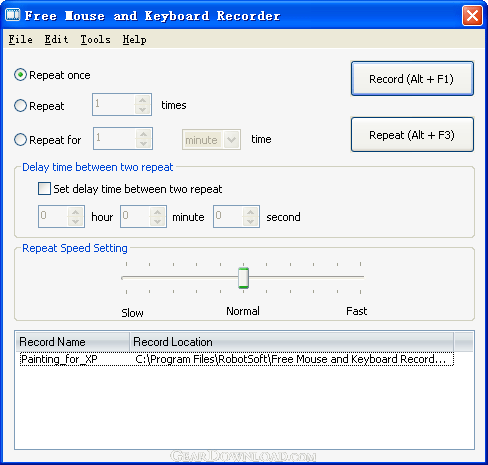Image resolution: width=488 pixels, height=465 pixels.
Task: Click the Repeat (Alt + F3) button
Action: coord(412,135)
